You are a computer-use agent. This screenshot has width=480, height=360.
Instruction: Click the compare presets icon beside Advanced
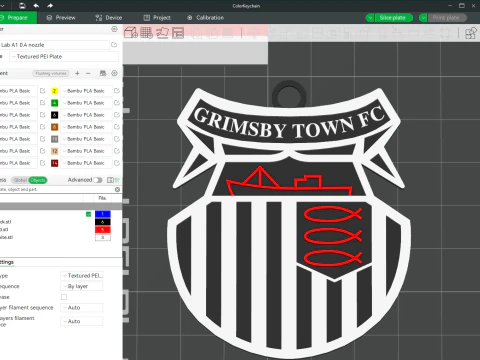(110, 180)
